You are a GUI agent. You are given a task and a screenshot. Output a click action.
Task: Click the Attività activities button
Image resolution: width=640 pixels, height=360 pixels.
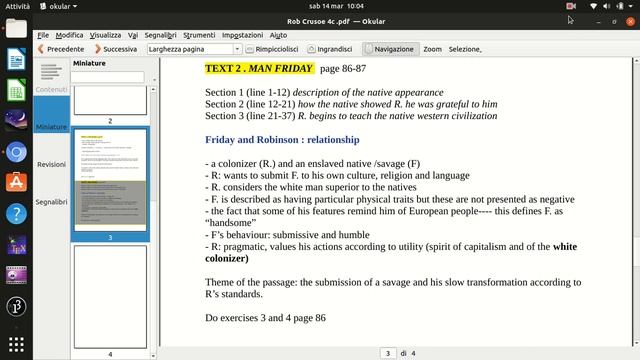(18, 6)
